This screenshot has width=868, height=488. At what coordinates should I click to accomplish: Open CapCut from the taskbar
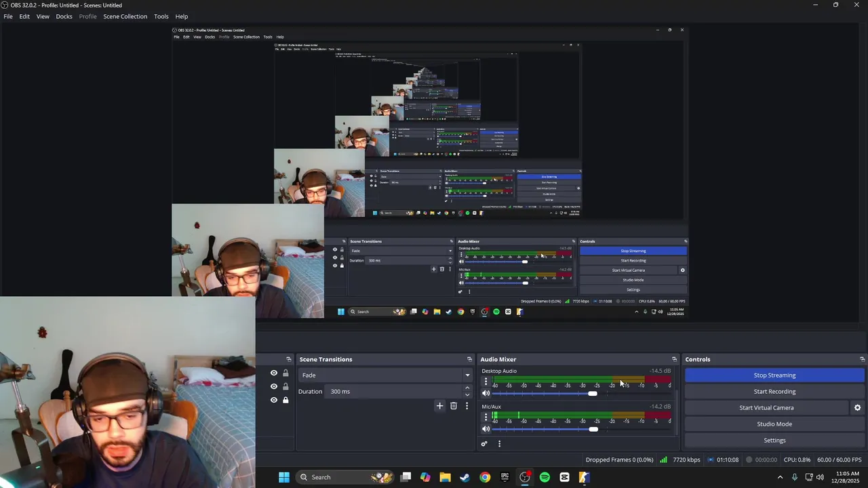point(564,477)
